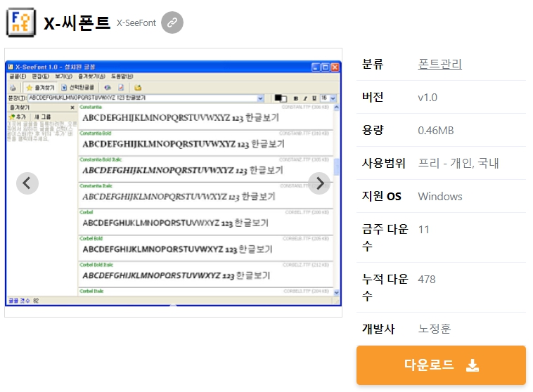This screenshot has width=533, height=392.
Task: Select the supported OS value Windows
Action: (440, 196)
